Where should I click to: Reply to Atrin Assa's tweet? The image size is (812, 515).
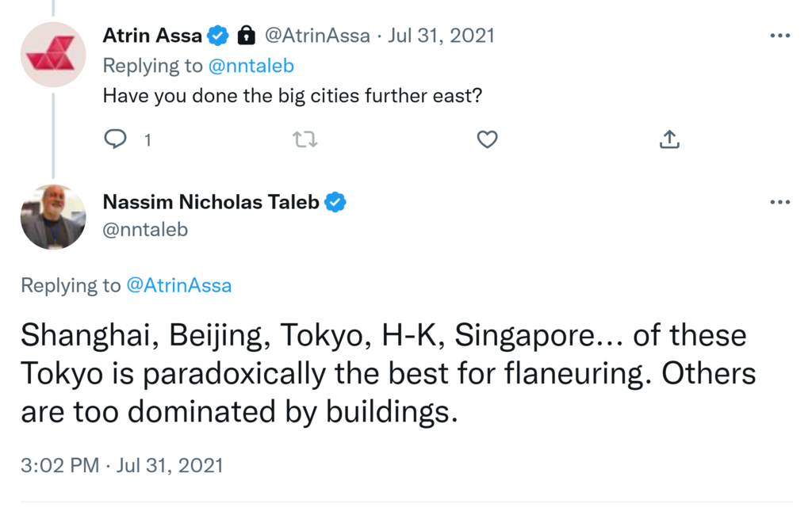click(116, 139)
